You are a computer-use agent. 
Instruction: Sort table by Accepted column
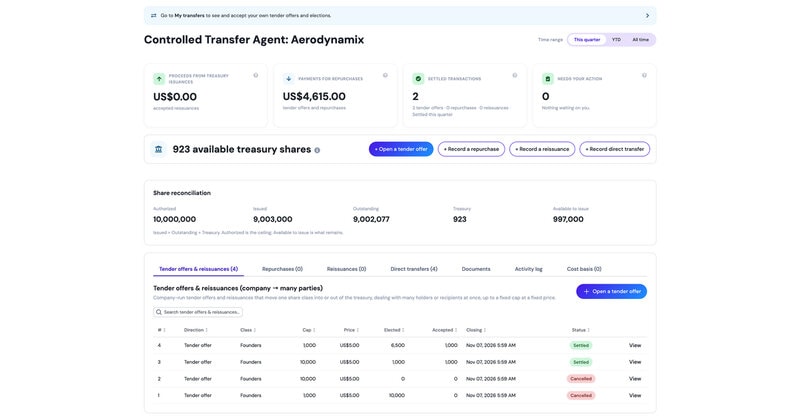click(x=444, y=330)
